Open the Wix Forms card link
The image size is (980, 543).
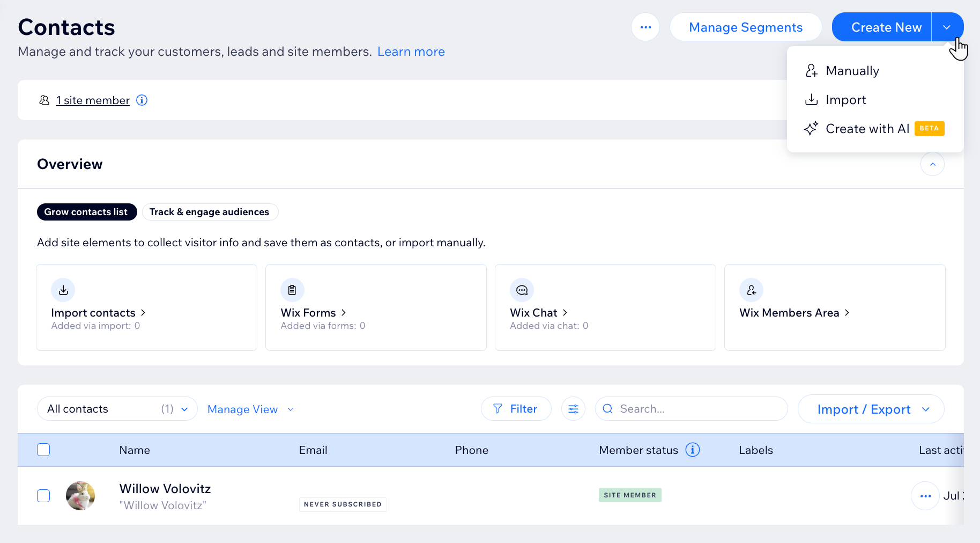click(314, 313)
